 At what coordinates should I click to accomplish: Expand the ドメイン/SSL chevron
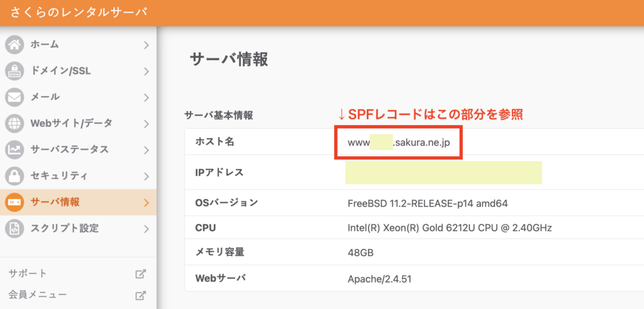coord(146,72)
